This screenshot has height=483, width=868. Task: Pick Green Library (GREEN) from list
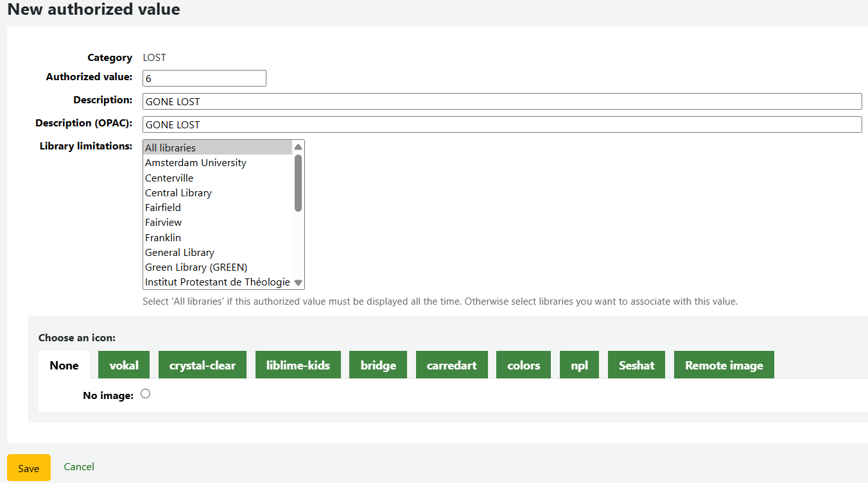pyautogui.click(x=196, y=267)
